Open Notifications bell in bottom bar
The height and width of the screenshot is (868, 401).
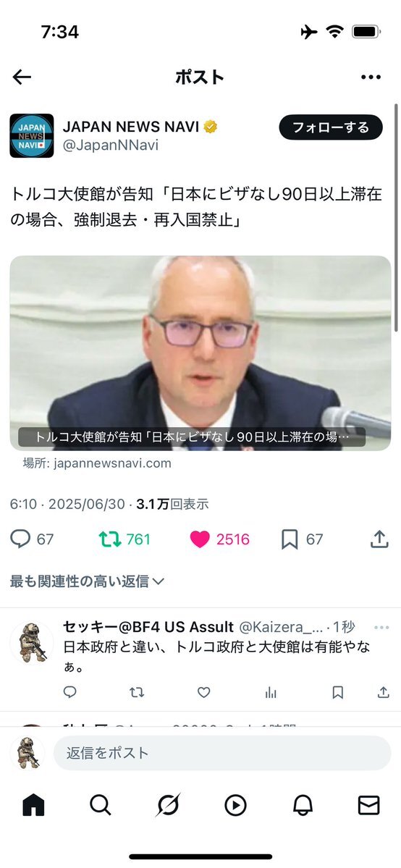303,805
